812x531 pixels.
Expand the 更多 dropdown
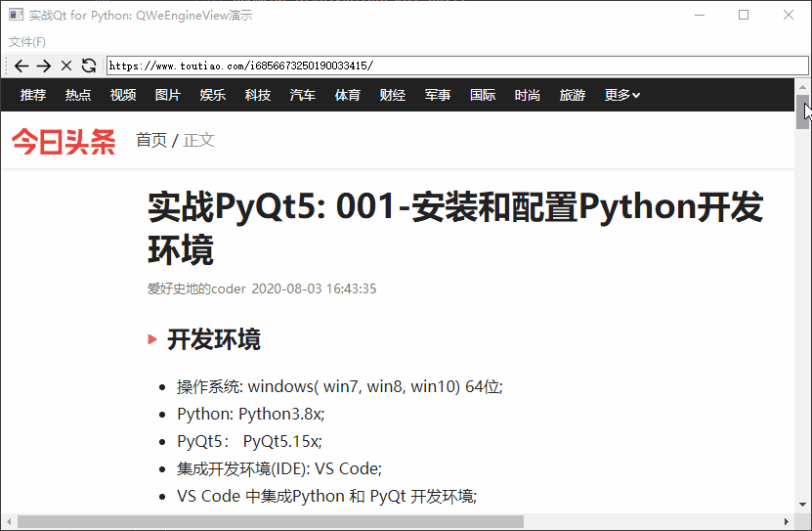(x=621, y=95)
